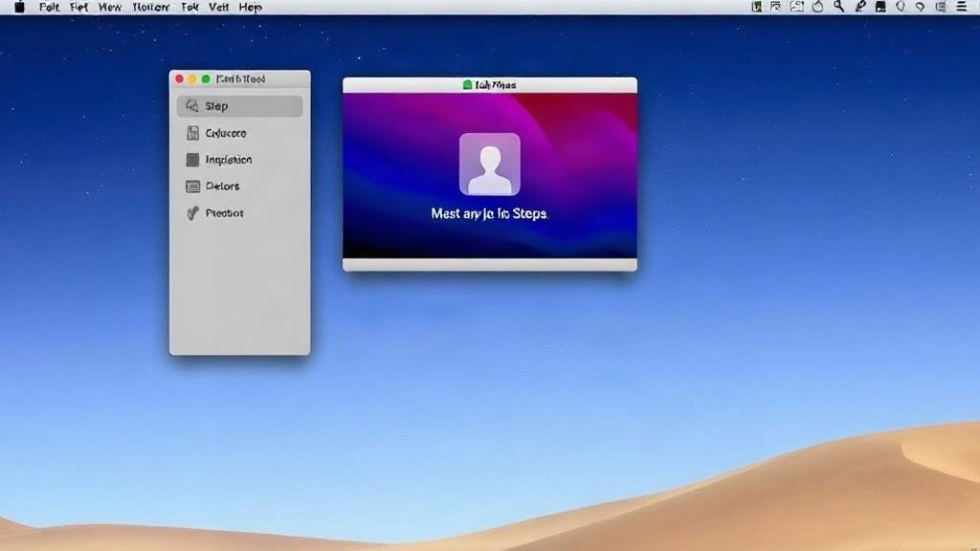The image size is (980, 551).
Task: Click the green icon in right window title
Action: (x=467, y=84)
